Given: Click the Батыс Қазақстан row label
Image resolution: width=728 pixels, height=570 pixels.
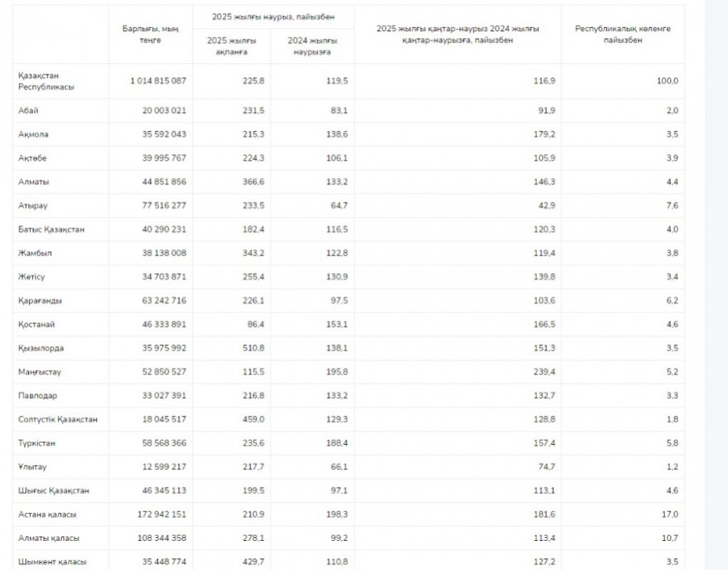Looking at the screenshot, I should point(52,229).
